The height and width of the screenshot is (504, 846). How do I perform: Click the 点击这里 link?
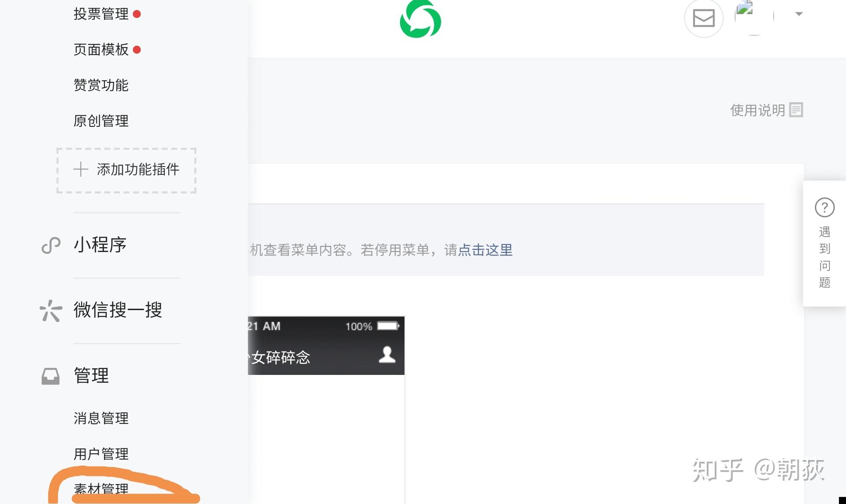pos(485,250)
